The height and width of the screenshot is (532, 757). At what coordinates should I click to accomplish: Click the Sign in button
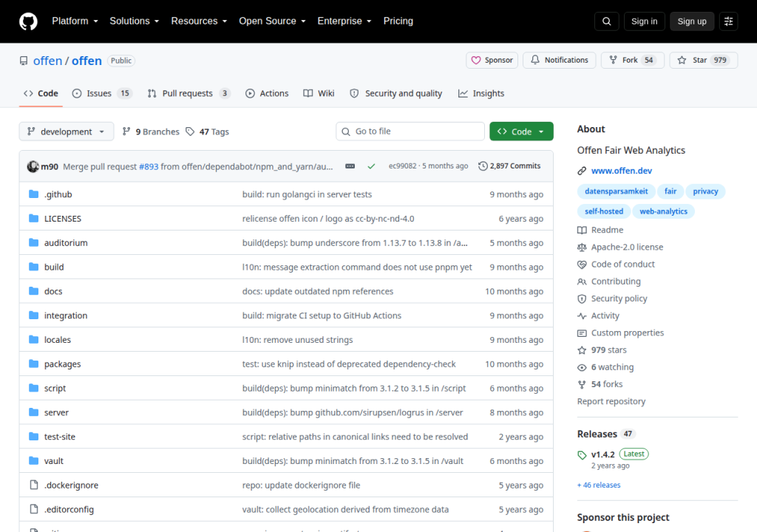pyautogui.click(x=644, y=21)
